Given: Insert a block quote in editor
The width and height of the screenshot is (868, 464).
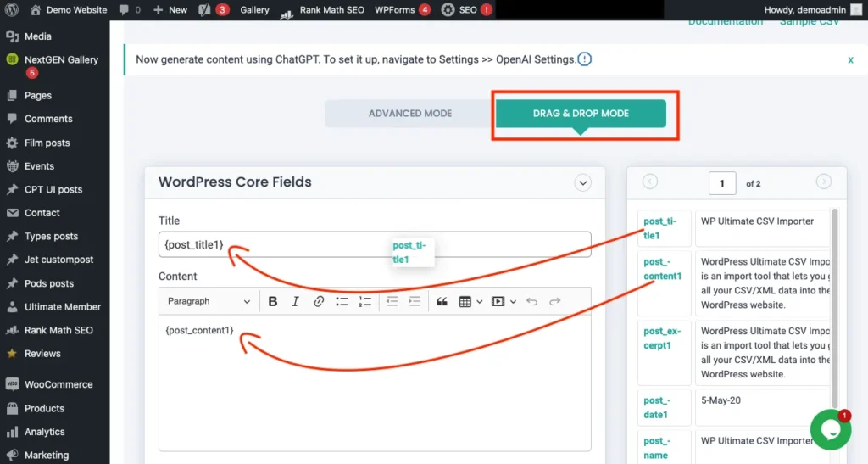Looking at the screenshot, I should (x=442, y=301).
